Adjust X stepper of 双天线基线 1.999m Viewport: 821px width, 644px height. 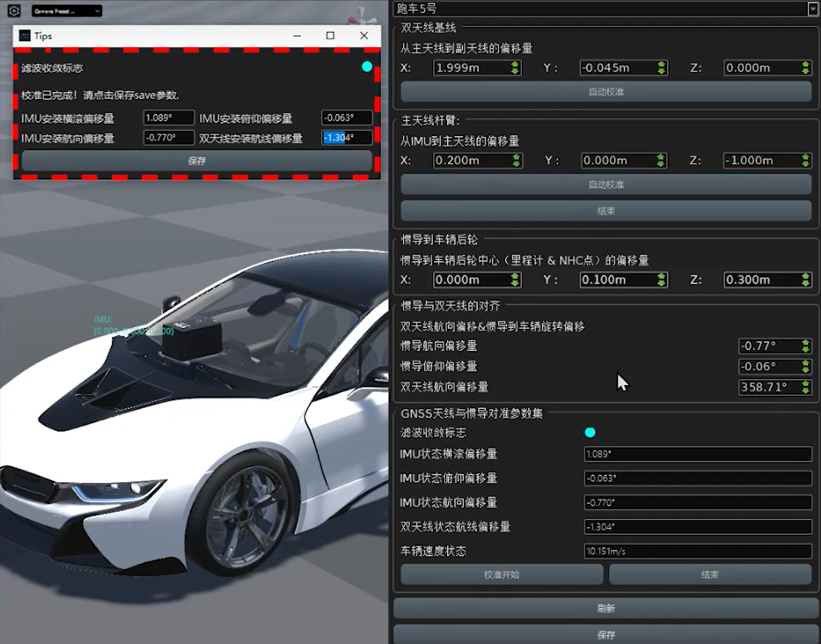point(515,68)
